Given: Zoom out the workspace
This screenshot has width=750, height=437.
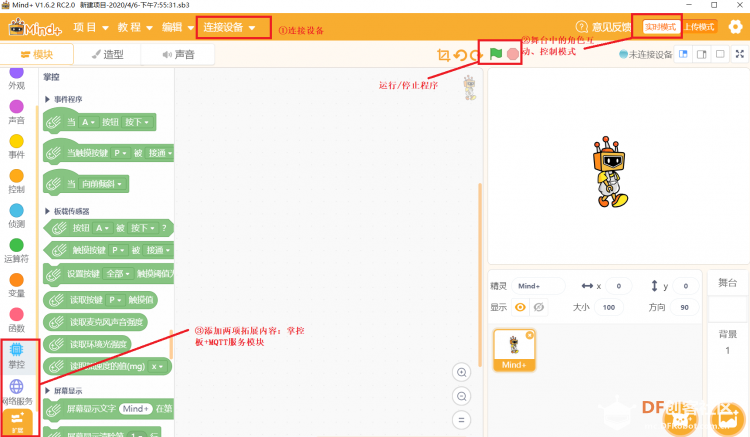Looking at the screenshot, I should point(462,396).
